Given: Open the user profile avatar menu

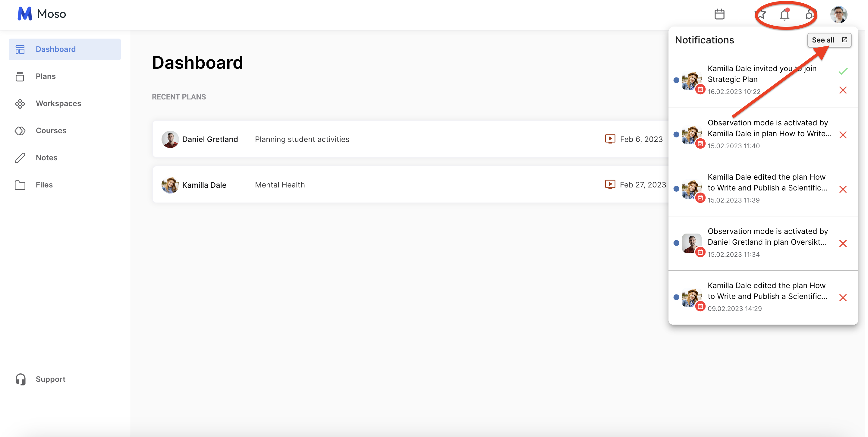Looking at the screenshot, I should 838,14.
